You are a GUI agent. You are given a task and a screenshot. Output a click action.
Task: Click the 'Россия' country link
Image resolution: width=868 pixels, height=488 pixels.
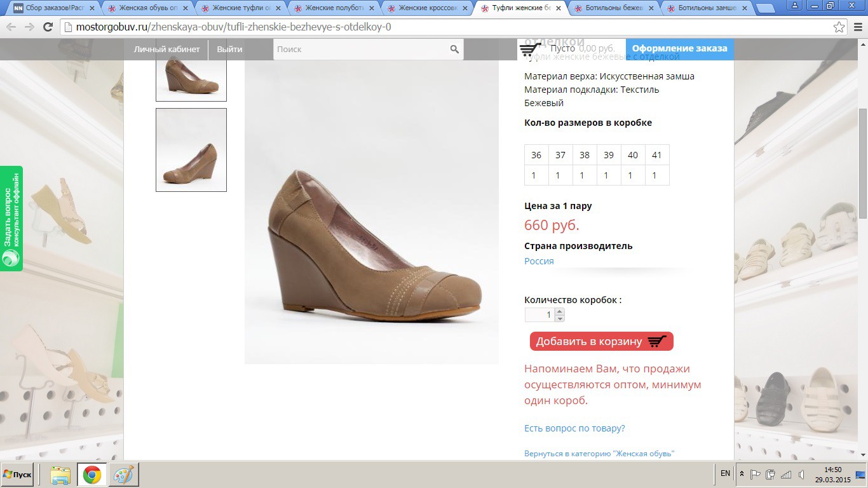point(539,261)
